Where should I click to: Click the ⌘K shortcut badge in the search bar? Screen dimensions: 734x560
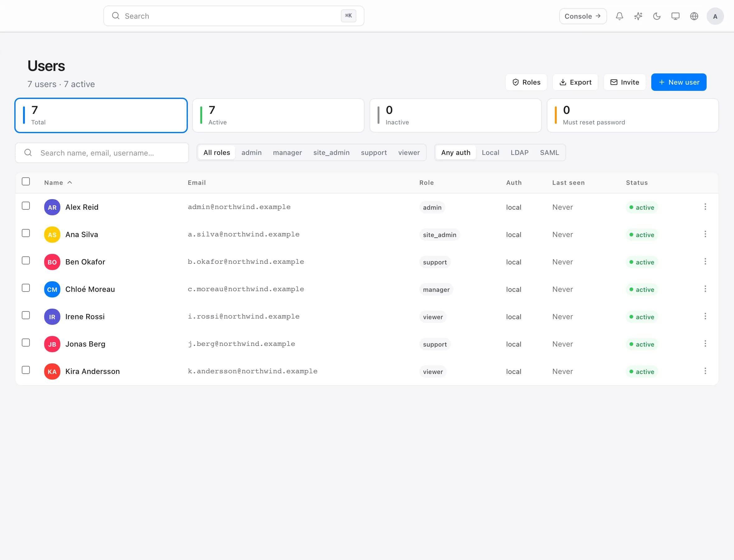348,16
